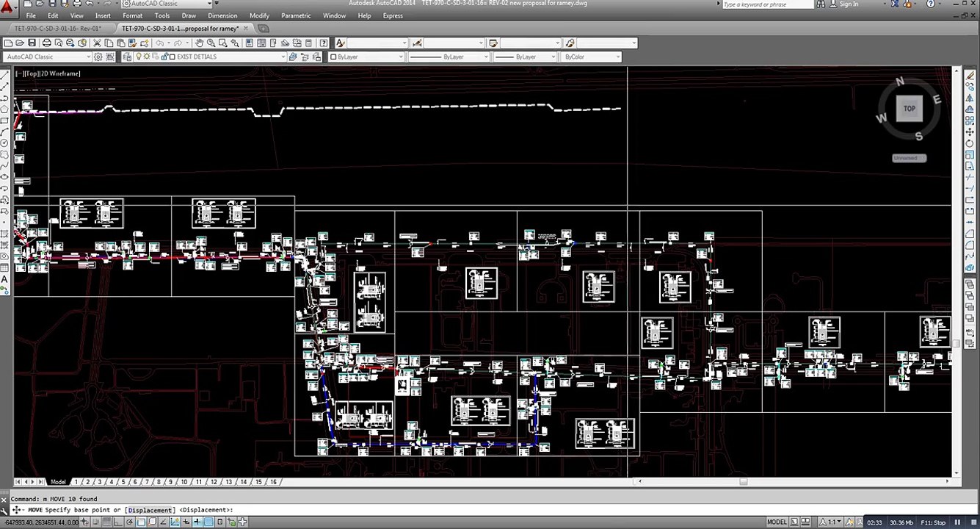Open the ByLayer linetype dropdown
The height and width of the screenshot is (529, 980).
[449, 57]
